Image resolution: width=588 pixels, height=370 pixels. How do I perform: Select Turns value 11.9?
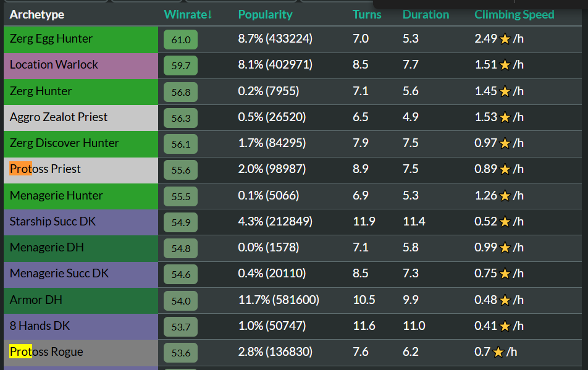tap(364, 221)
